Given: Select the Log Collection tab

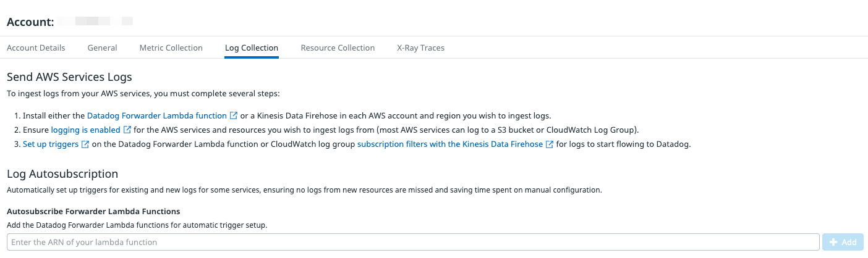Looking at the screenshot, I should pyautogui.click(x=252, y=48).
